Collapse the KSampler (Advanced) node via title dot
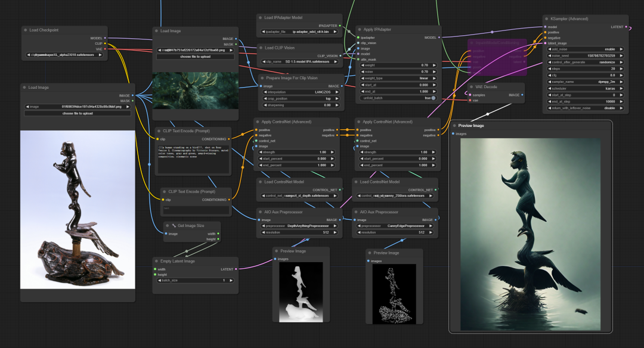644x348 pixels. click(x=547, y=19)
